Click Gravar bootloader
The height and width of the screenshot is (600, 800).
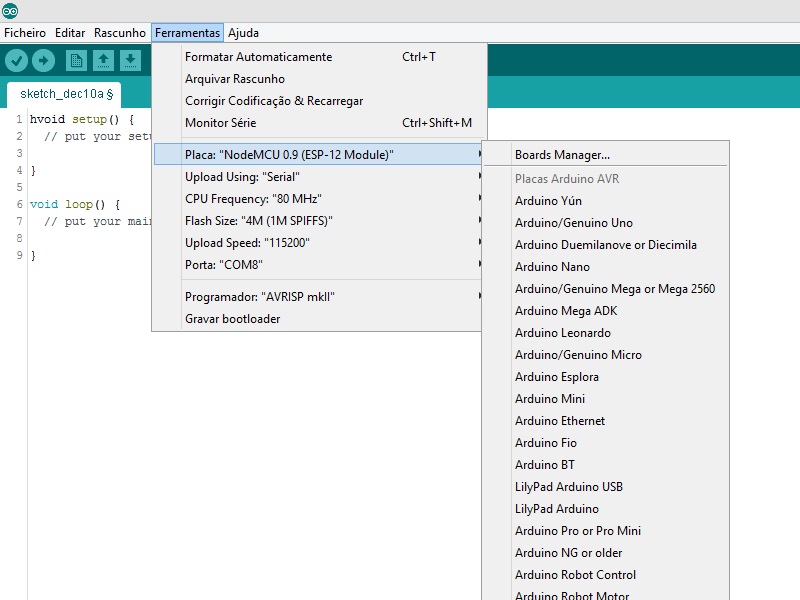(x=318, y=318)
